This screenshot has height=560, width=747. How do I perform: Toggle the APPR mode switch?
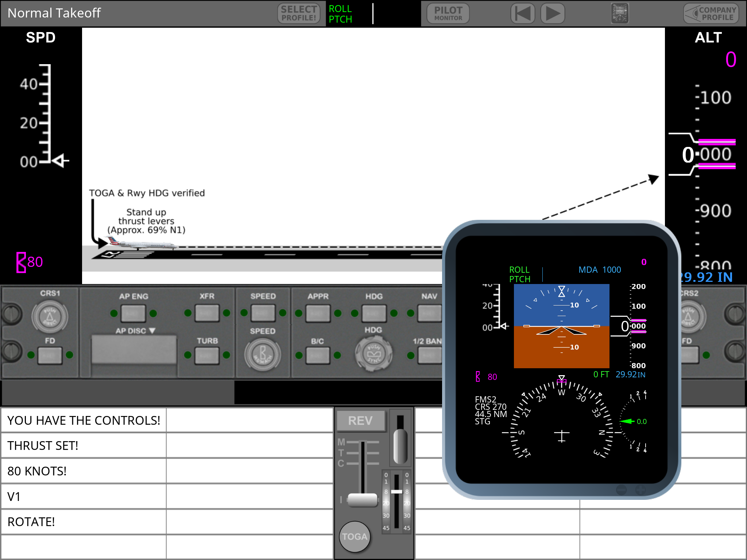coord(318,313)
